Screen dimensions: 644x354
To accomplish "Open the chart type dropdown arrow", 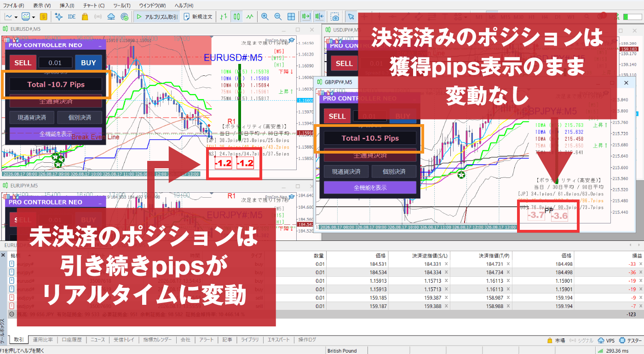I will pyautogui.click(x=16, y=17).
